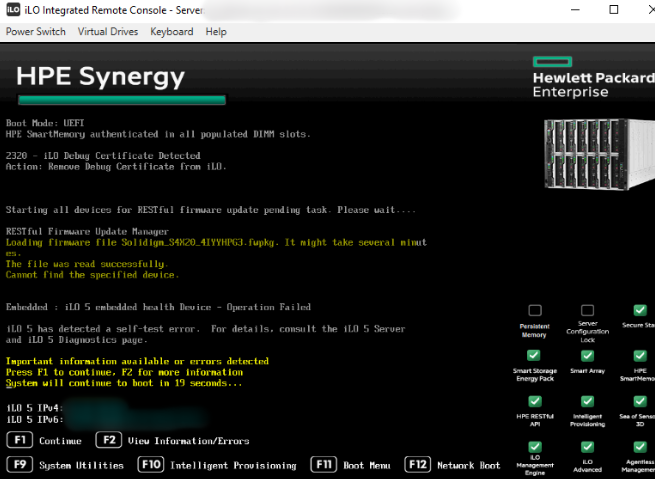Image resolution: width=655 pixels, height=479 pixels.
Task: Click the Intelligent Provisioning status checkbox
Action: point(587,401)
